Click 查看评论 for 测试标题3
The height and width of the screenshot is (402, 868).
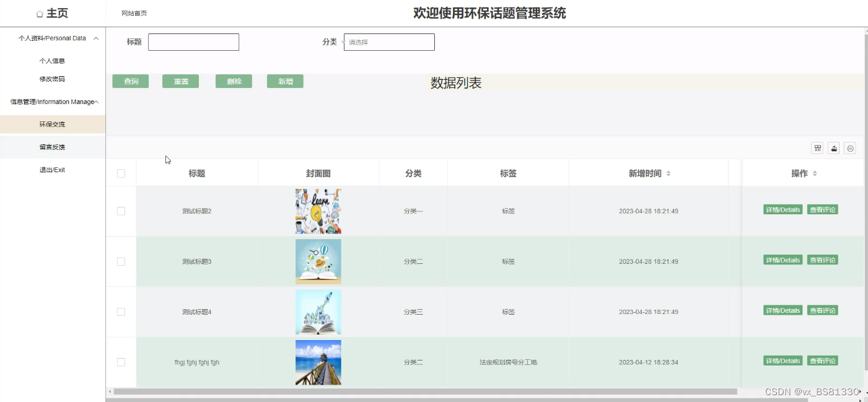click(822, 260)
